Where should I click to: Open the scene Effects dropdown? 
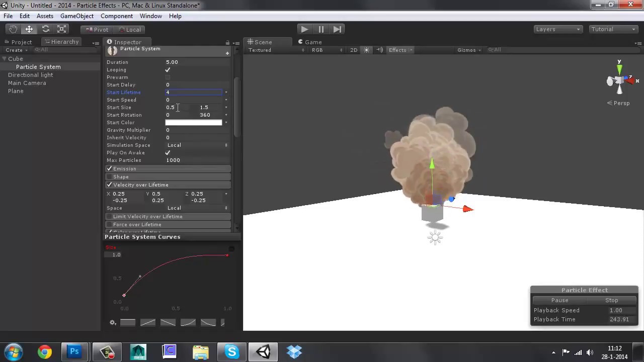pyautogui.click(x=400, y=50)
